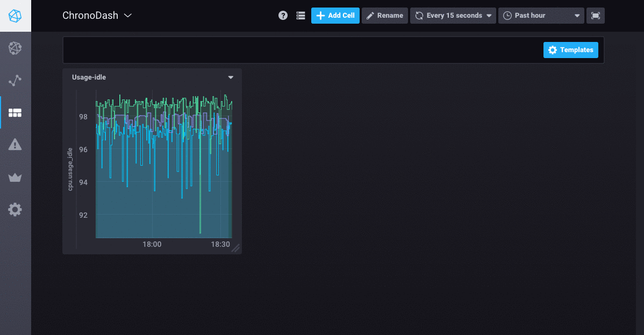Click the Rename button

click(384, 16)
